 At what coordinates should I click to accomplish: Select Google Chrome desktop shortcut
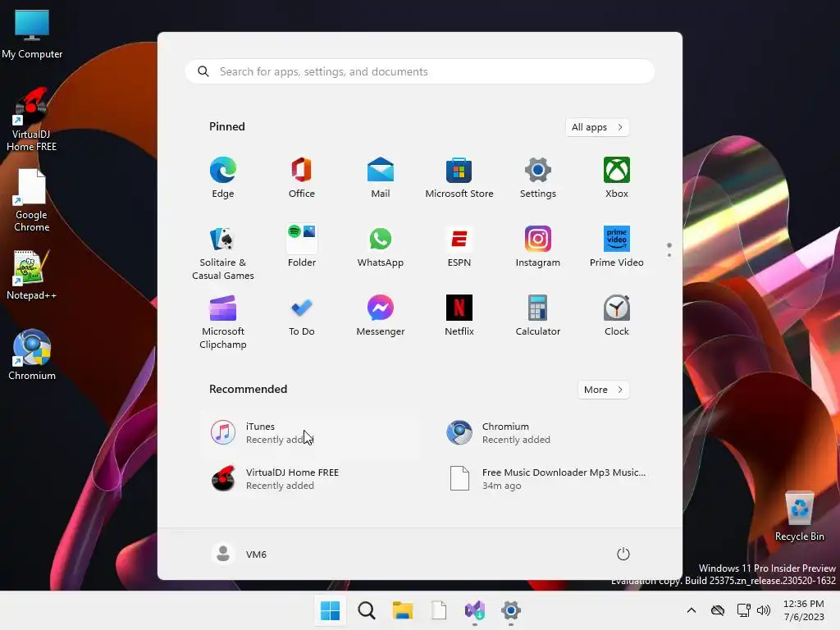32,200
